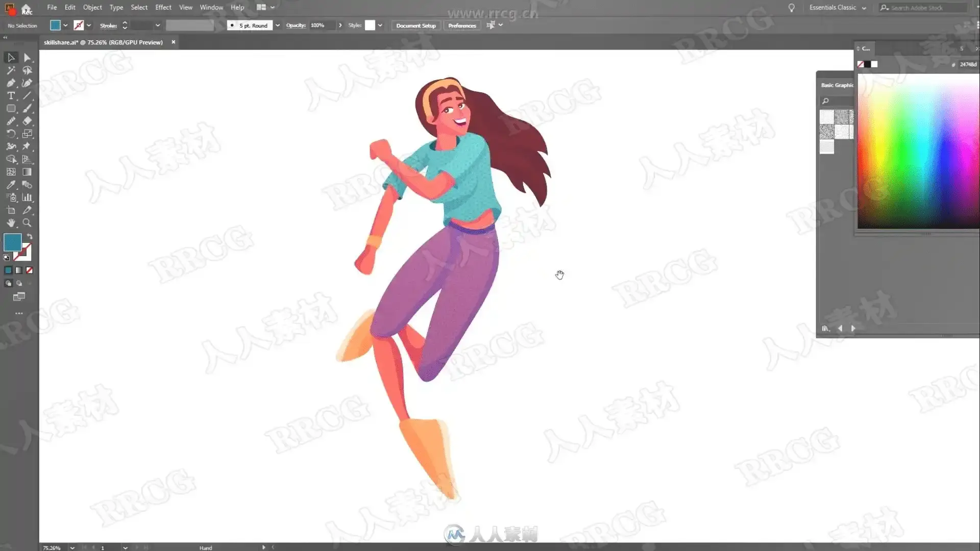
Task: Select the Selection tool arrow
Action: [11, 58]
